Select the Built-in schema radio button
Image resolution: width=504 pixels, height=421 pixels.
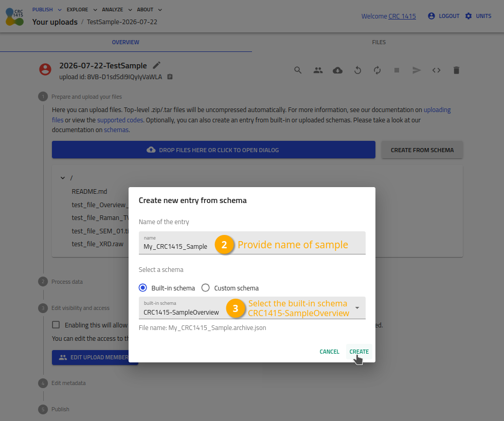click(143, 288)
